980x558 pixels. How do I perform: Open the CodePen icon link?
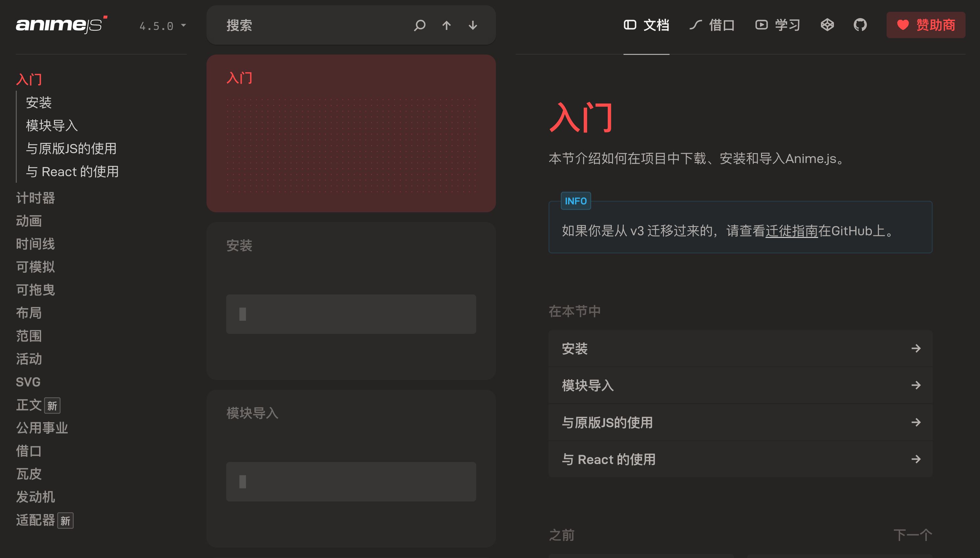coord(827,25)
